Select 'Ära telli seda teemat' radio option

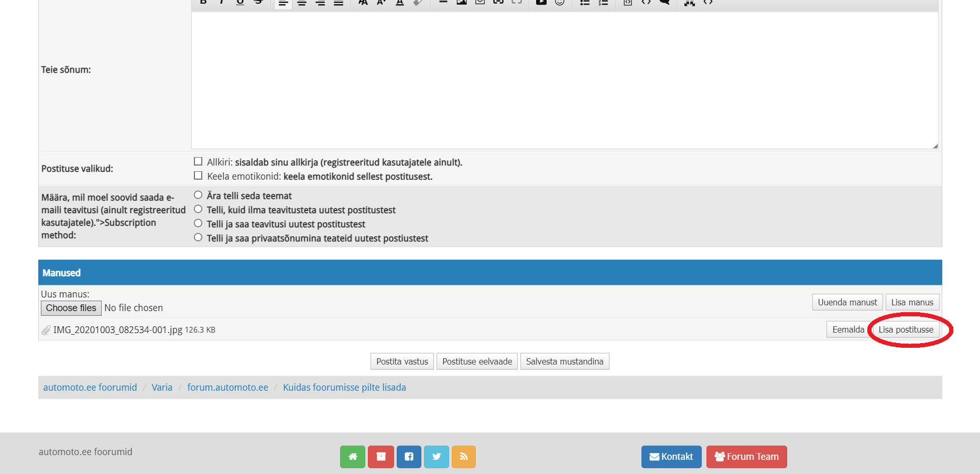pos(198,195)
